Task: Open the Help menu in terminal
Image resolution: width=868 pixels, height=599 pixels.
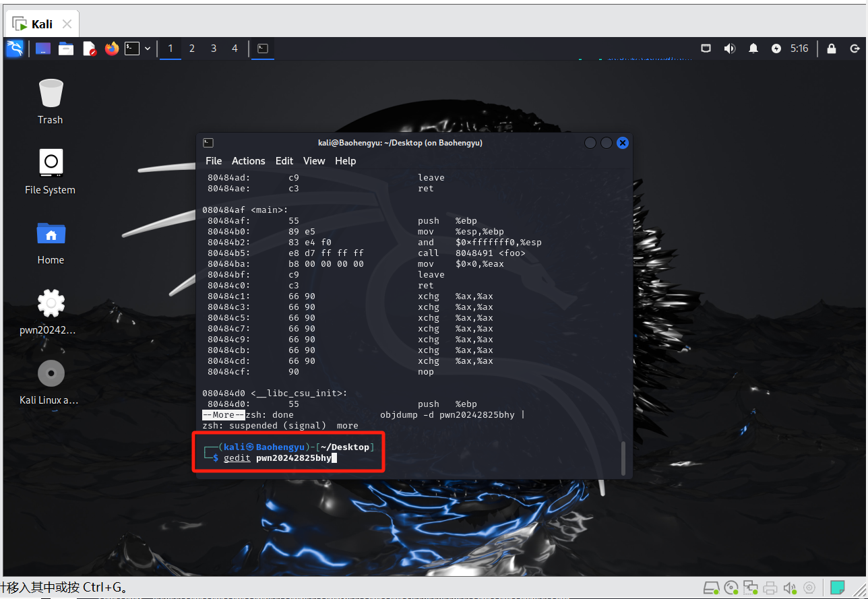Action: point(346,161)
